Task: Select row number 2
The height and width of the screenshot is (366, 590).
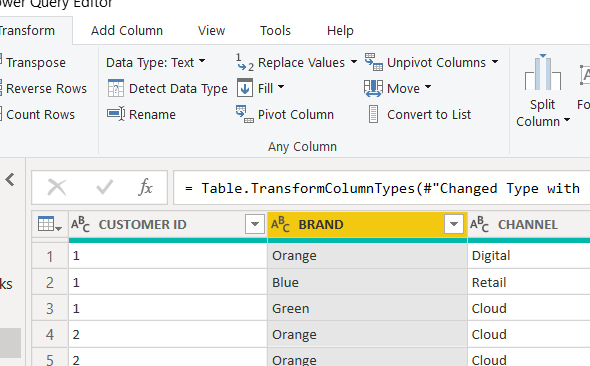Action: (50, 282)
